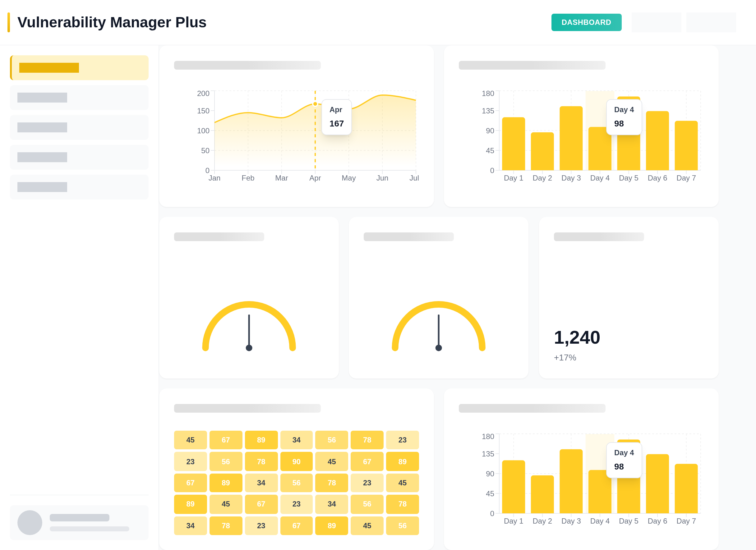
Task: Open the last sidebar menu item
Action: pos(79,187)
